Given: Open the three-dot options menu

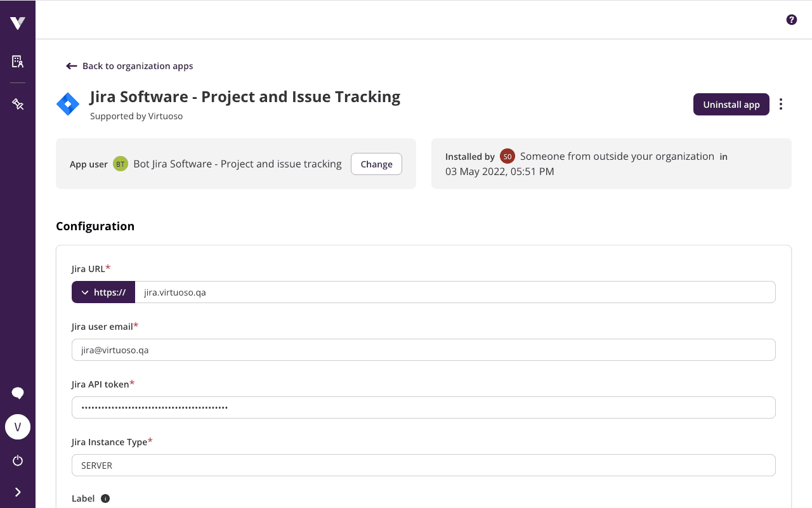Looking at the screenshot, I should (781, 104).
